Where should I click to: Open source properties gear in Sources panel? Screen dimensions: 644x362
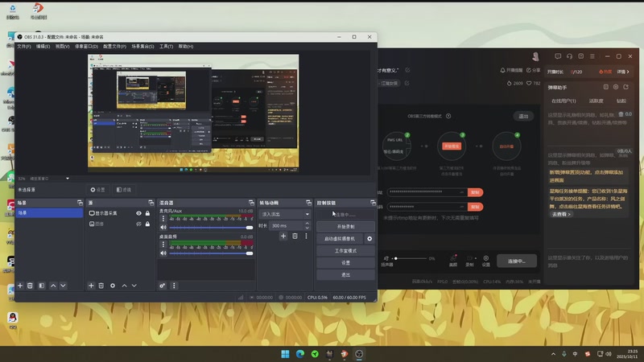[113, 286]
